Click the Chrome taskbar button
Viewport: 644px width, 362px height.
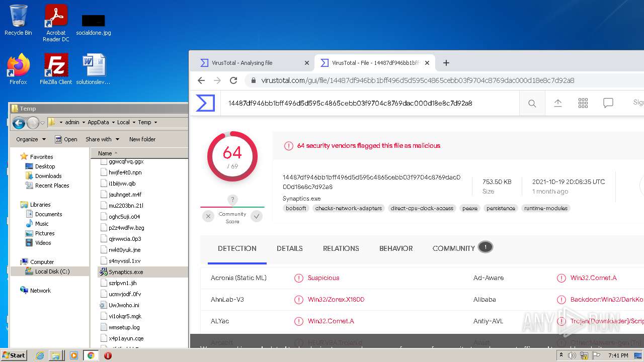click(91, 355)
